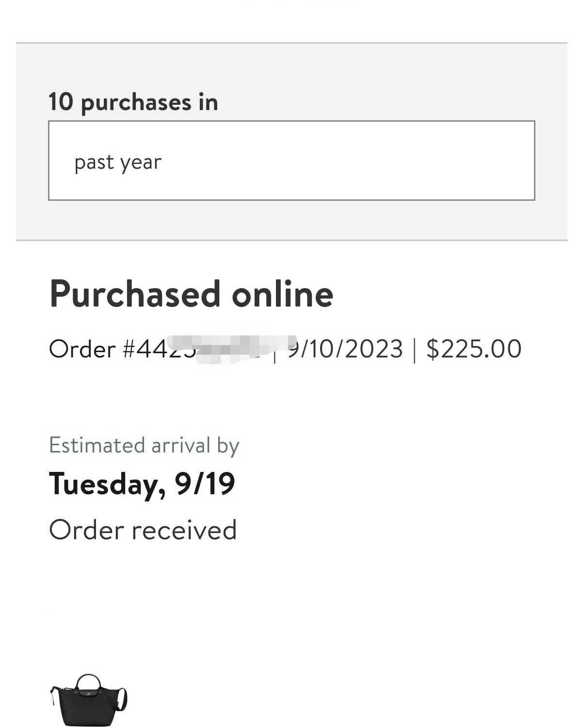The height and width of the screenshot is (728, 582).
Task: Click the word year inside the dropdown
Action: pos(141,163)
